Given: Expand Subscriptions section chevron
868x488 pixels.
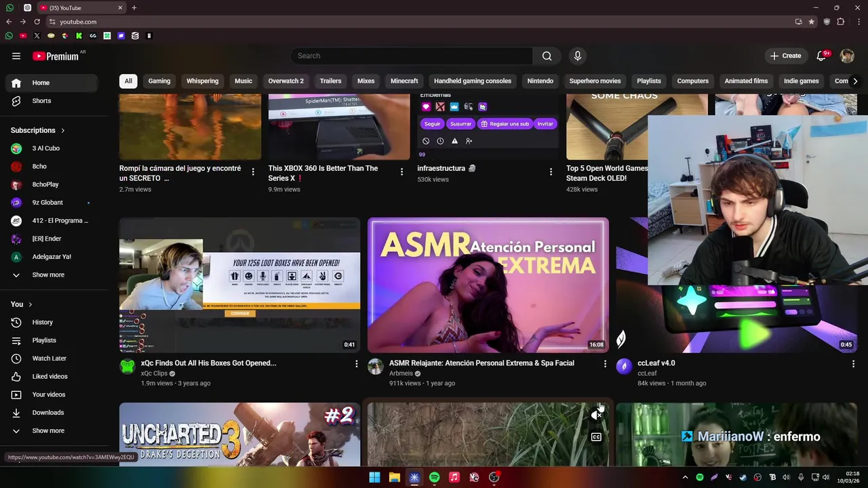Looking at the screenshot, I should 62,131.
